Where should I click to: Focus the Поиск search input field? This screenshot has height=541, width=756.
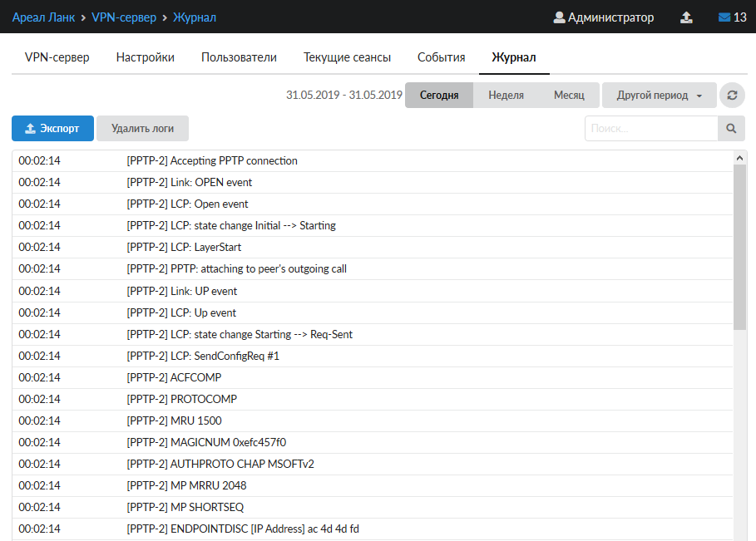(651, 129)
